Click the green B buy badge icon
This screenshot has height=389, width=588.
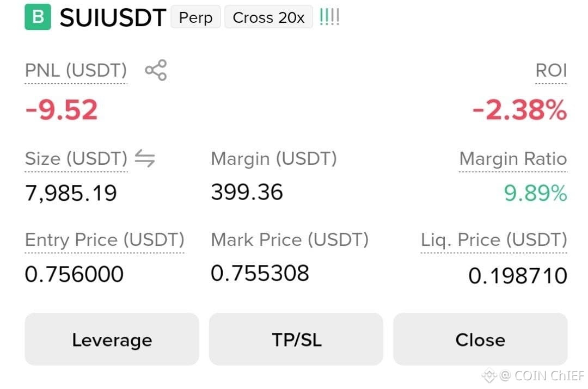click(38, 17)
